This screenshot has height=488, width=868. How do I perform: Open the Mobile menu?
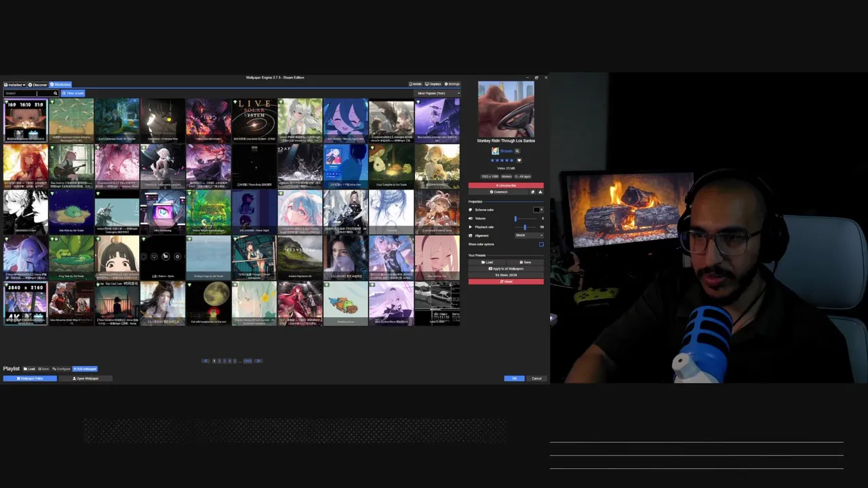pos(415,84)
